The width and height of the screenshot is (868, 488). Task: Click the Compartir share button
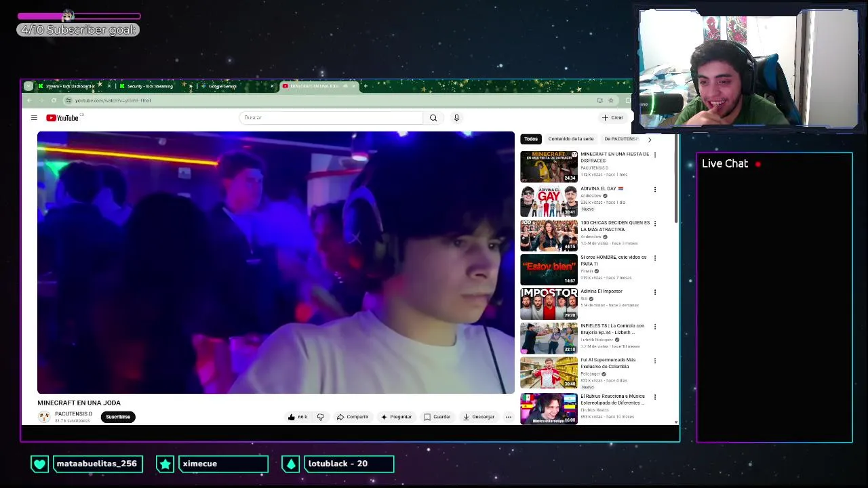click(353, 417)
